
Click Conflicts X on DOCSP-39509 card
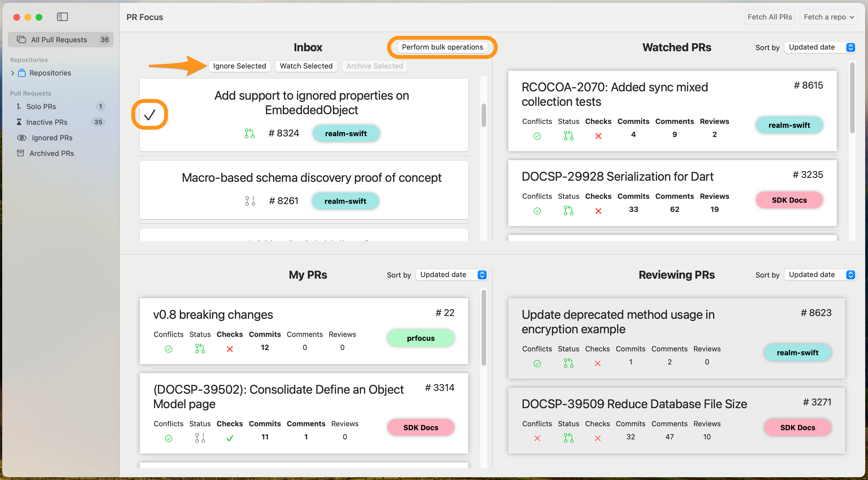pos(537,438)
